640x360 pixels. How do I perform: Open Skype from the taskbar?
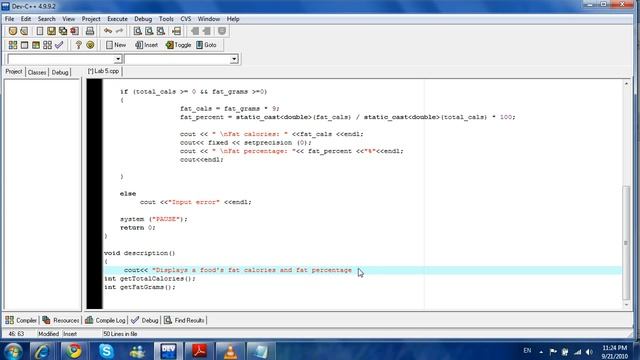(x=106, y=351)
